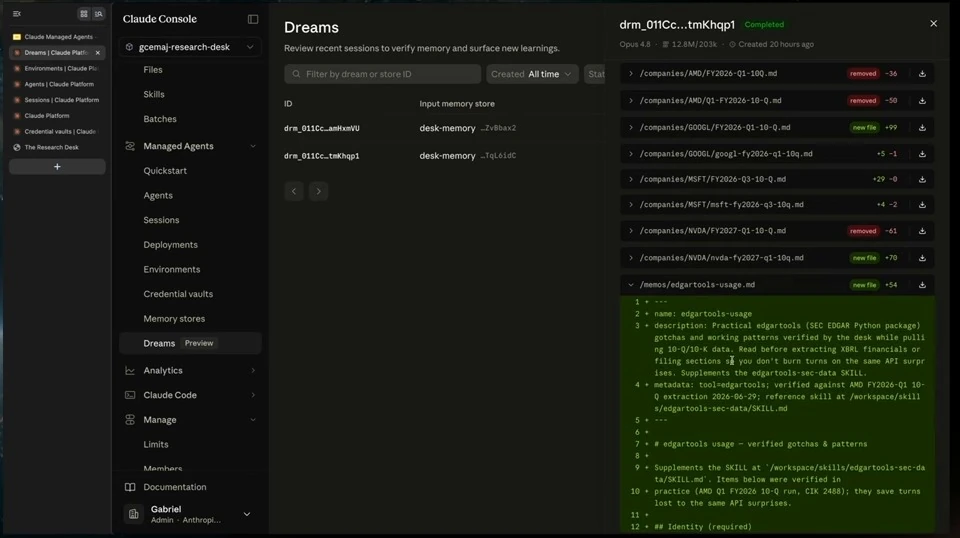
Task: Go to previous page of dreams
Action: click(x=294, y=191)
